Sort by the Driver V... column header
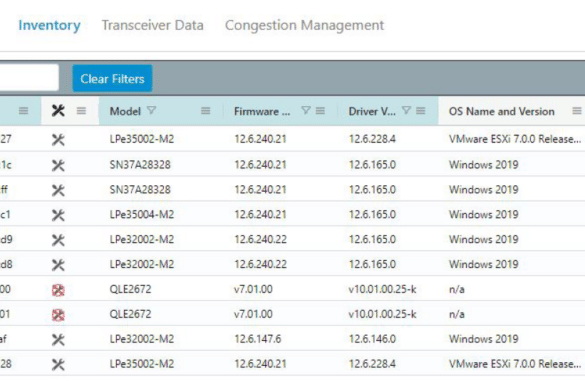Image resolution: width=585 pixels, height=390 pixels. coord(372,112)
